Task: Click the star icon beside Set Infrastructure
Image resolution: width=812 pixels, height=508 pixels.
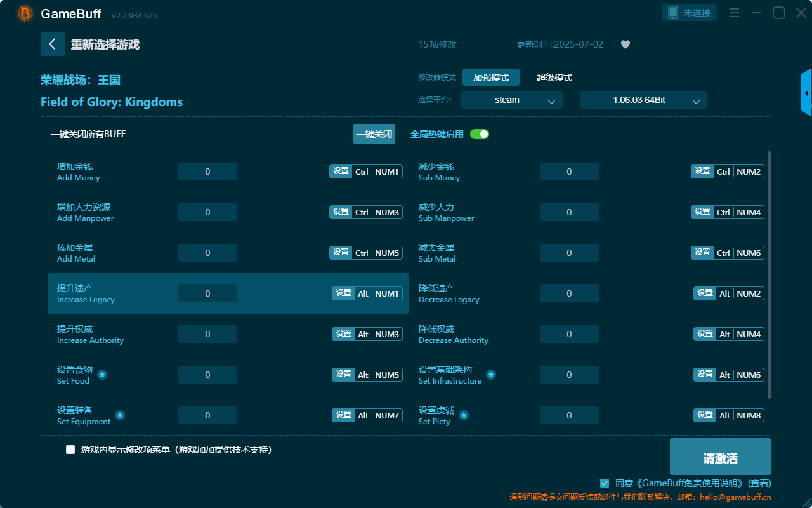Action: (x=491, y=375)
